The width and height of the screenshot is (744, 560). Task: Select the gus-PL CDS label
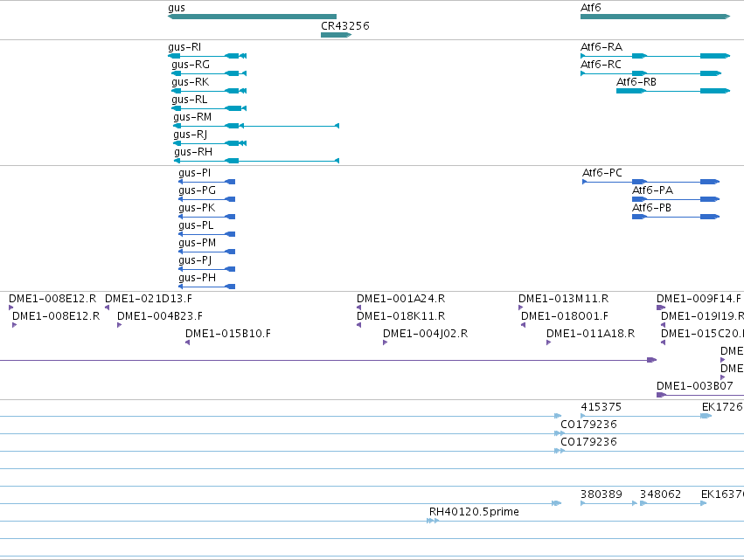tap(196, 225)
